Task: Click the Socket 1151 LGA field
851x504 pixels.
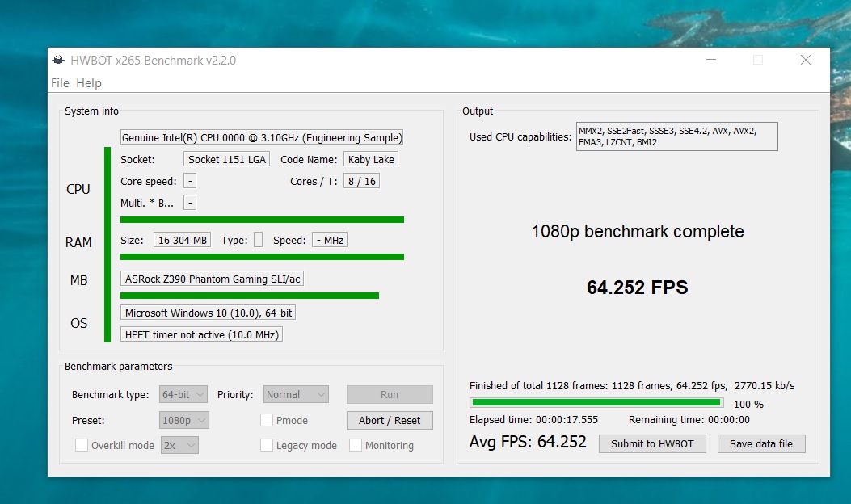Action: [x=226, y=159]
